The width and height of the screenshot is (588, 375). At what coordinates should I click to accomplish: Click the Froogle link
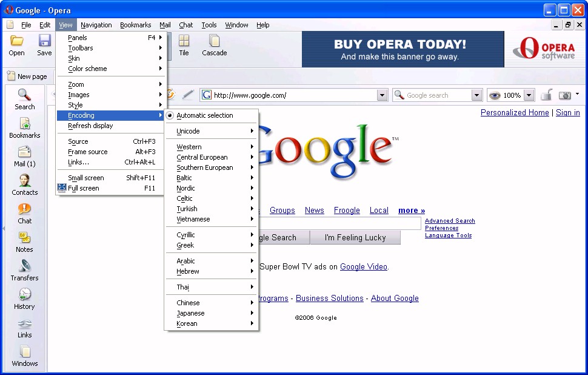(347, 210)
